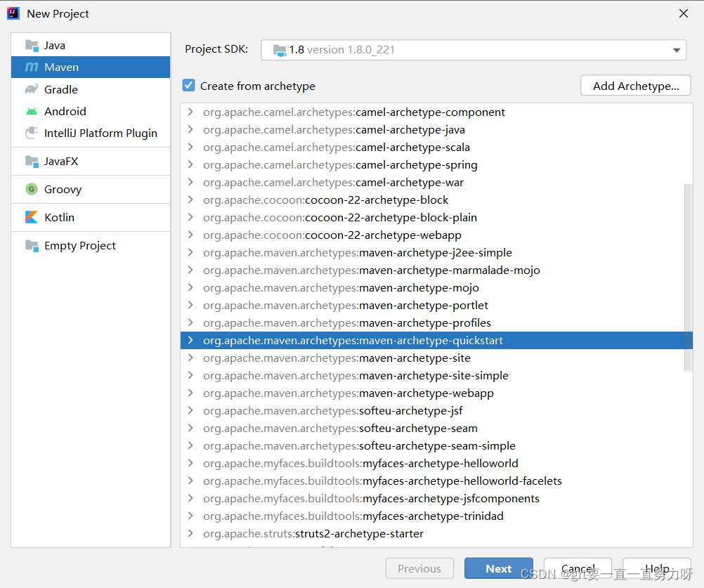This screenshot has width=704, height=588.
Task: Click the archetype list vertical scrollbar
Action: (688, 277)
